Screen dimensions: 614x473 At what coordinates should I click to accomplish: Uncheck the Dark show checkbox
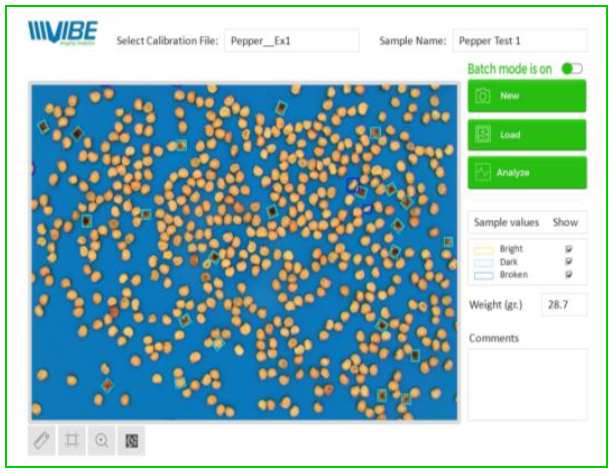569,262
